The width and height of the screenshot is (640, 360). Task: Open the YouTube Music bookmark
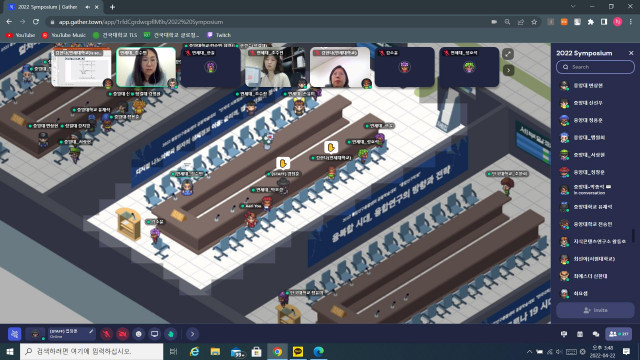pyautogui.click(x=64, y=35)
